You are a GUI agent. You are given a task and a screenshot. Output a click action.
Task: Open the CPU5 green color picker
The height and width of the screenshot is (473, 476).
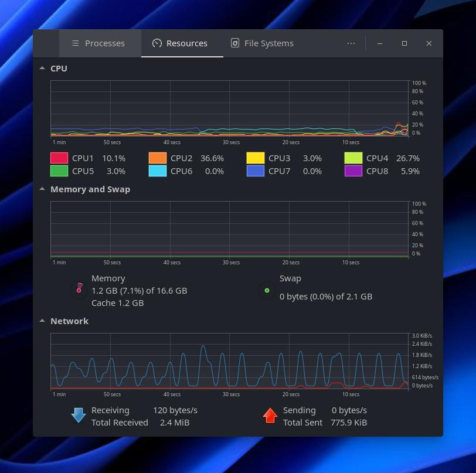pos(59,171)
